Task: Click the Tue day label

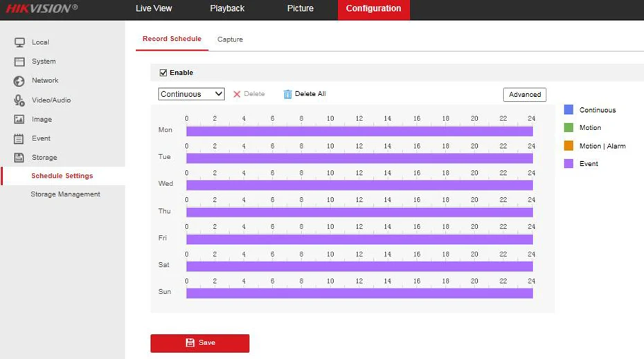Action: pyautogui.click(x=164, y=157)
